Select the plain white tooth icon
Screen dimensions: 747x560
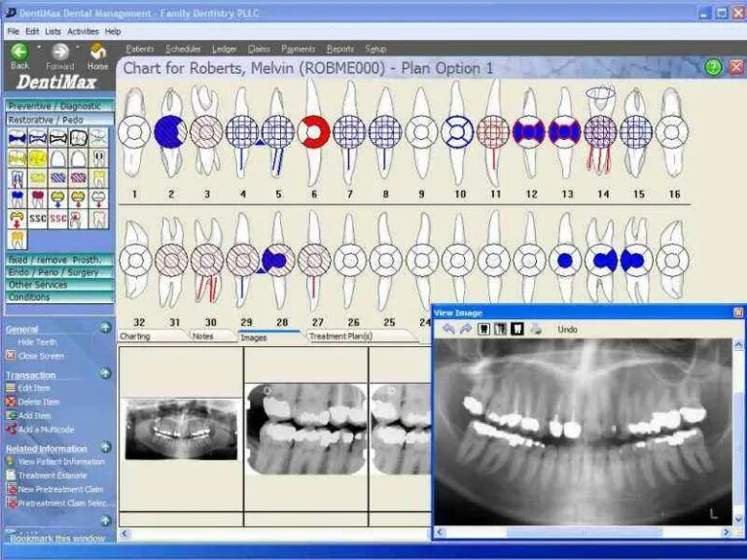(x=98, y=219)
